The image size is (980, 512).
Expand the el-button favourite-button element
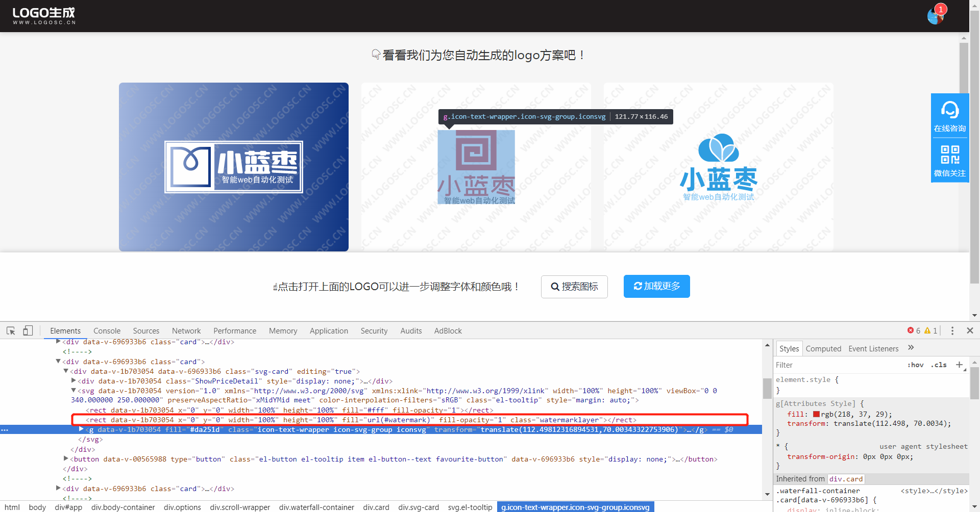click(65, 458)
